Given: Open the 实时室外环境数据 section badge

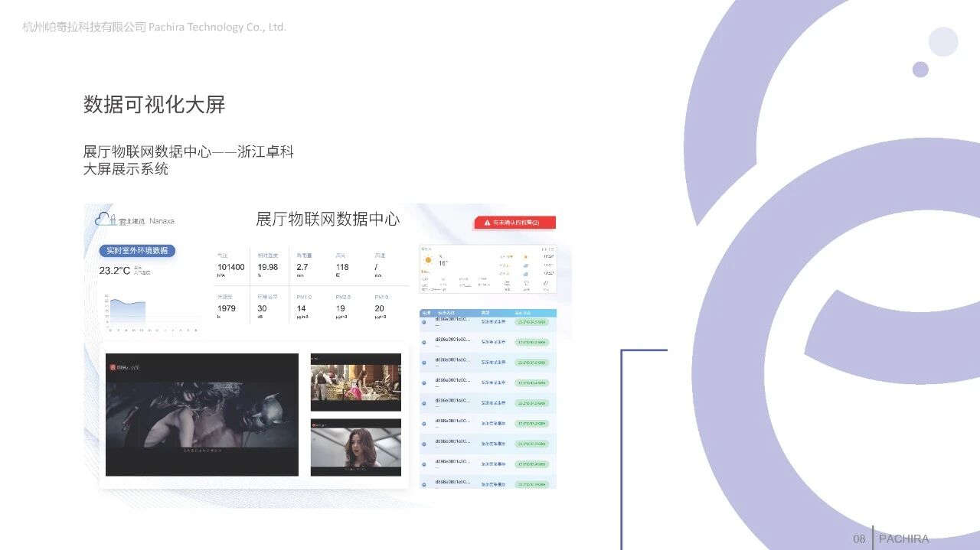Looking at the screenshot, I should (x=137, y=250).
